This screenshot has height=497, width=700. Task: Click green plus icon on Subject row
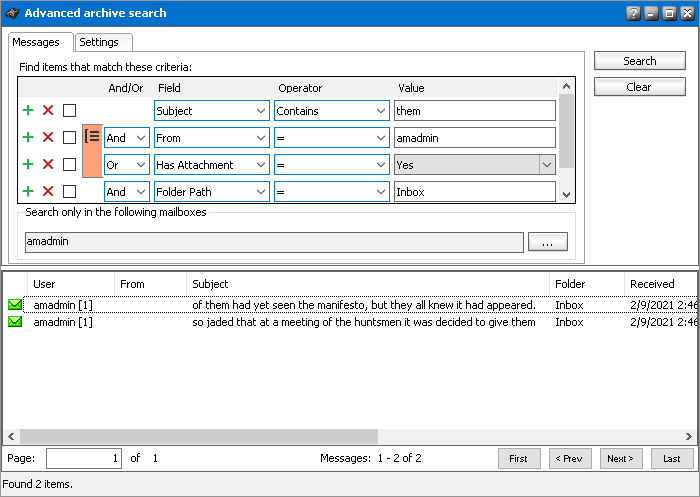click(28, 111)
